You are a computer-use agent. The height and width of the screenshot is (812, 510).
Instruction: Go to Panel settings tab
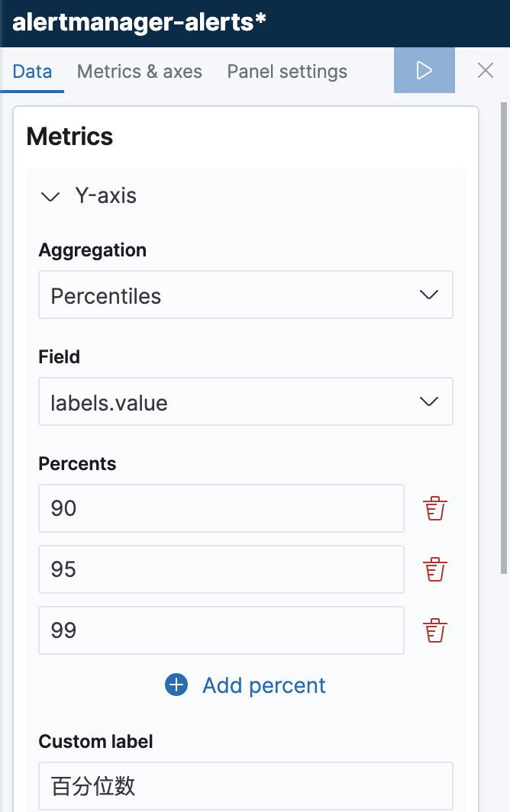287,72
